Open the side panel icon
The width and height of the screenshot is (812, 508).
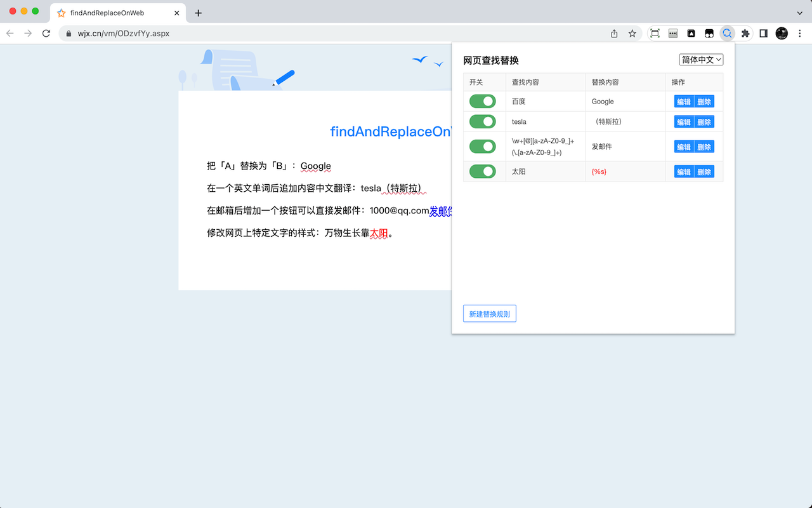(763, 33)
